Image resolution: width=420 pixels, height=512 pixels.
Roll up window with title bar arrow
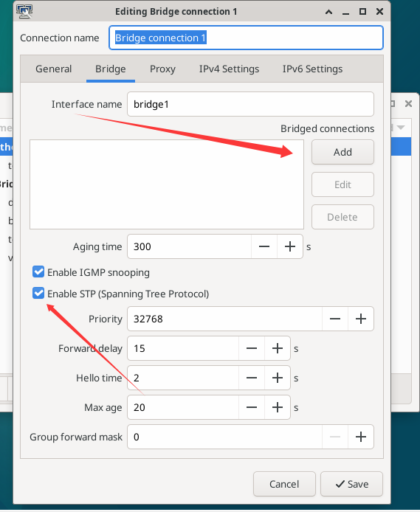(329, 12)
